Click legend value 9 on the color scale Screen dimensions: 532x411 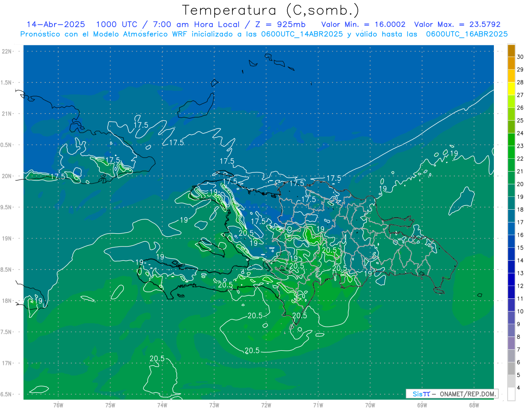(520, 324)
